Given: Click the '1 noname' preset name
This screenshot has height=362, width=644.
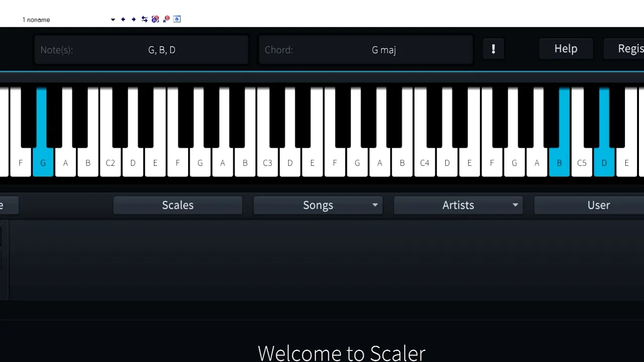Looking at the screenshot, I should click(x=36, y=20).
